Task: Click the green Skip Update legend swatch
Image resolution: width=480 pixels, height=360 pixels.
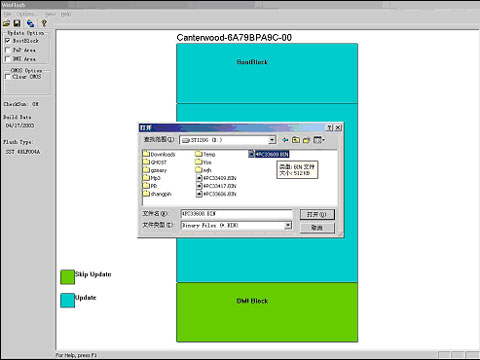Action: click(x=67, y=277)
